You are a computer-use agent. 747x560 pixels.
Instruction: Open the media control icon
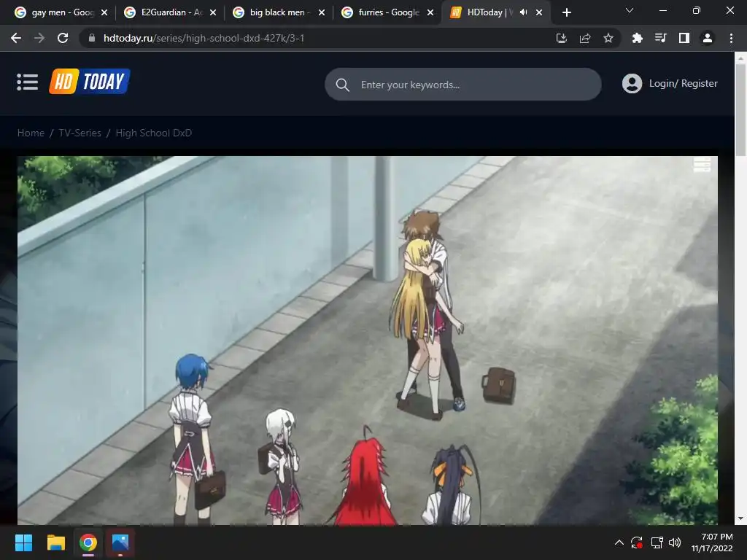pyautogui.click(x=660, y=38)
